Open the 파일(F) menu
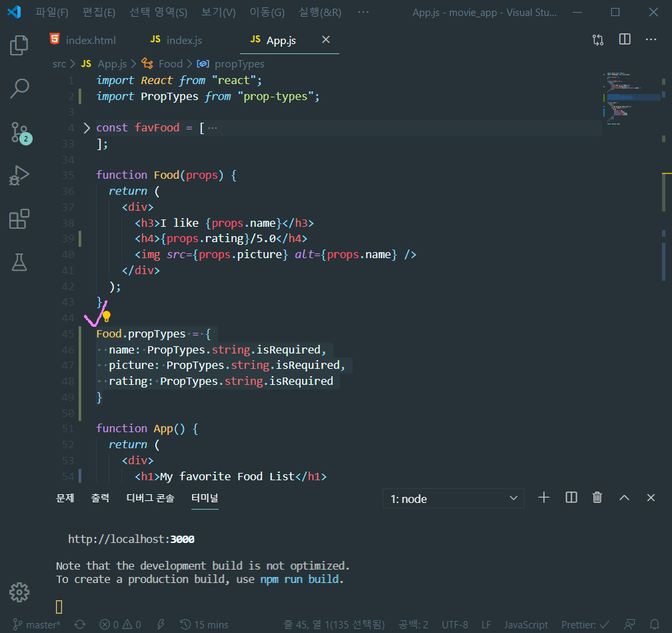672x633 pixels. click(x=52, y=12)
